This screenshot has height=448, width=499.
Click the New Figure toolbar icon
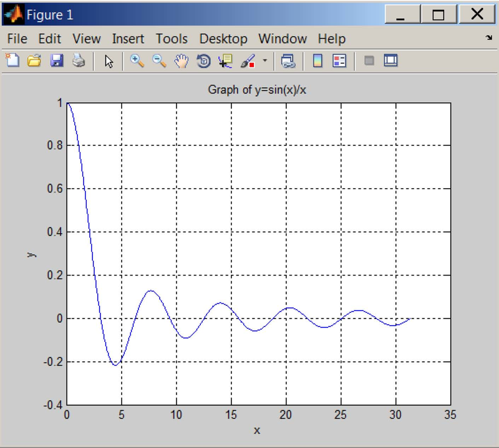12,60
